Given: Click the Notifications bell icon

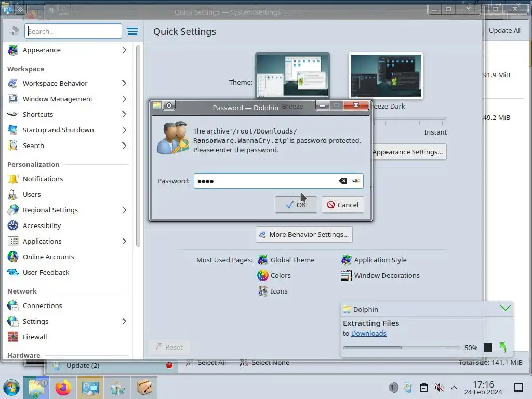Looking at the screenshot, I should pyautogui.click(x=13, y=179).
